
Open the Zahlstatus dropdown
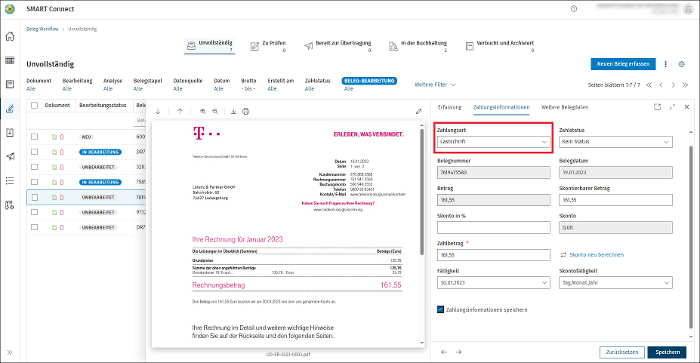(616, 142)
